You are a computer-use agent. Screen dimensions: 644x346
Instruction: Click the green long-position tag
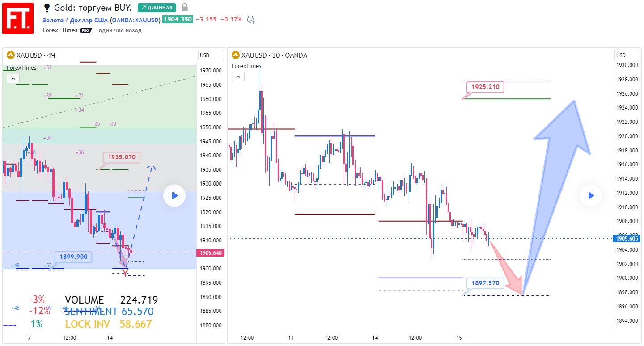[157, 8]
